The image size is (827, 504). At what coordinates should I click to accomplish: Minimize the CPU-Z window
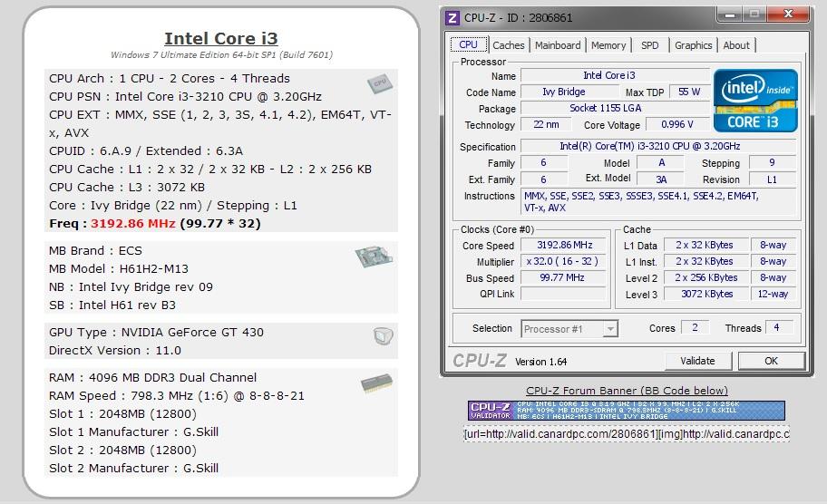730,15
